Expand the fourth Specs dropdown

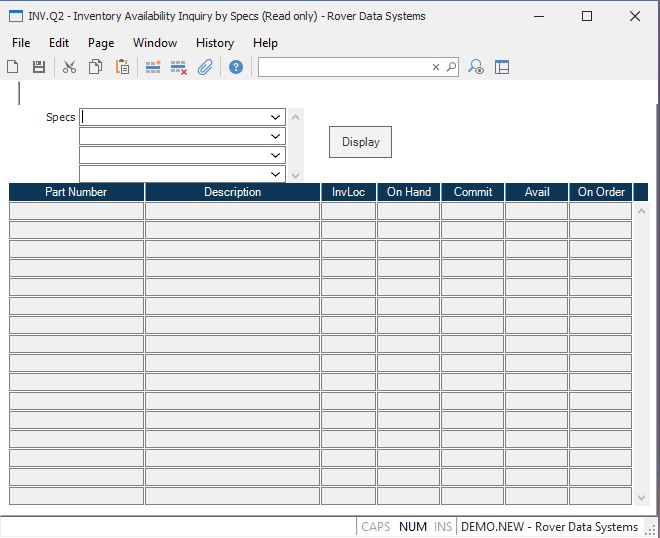[x=276, y=174]
